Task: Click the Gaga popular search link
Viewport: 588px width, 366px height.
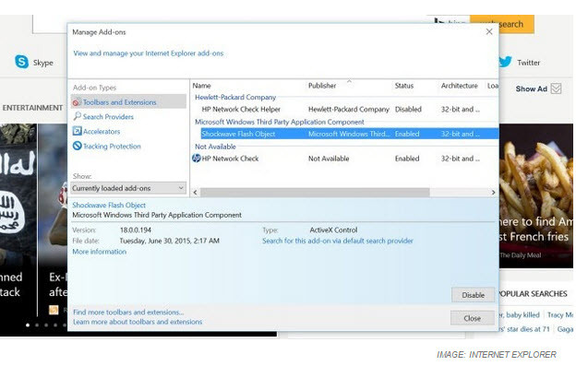Action: click(565, 329)
